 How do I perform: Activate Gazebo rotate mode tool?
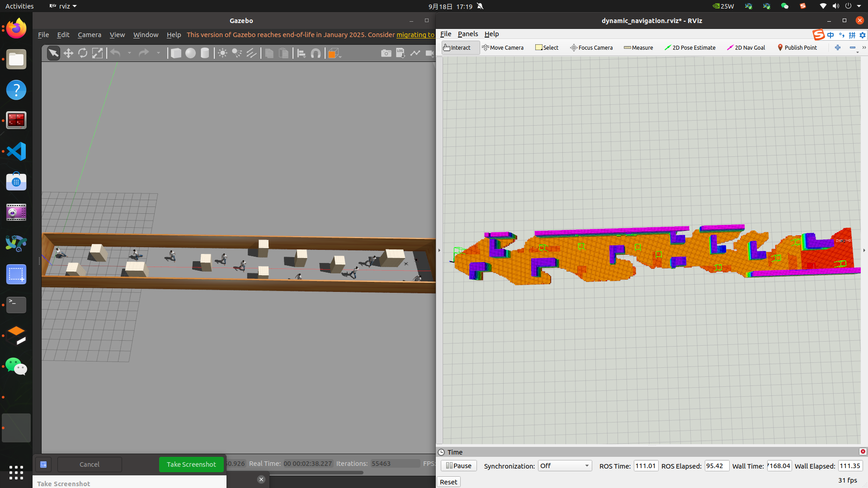click(x=83, y=53)
